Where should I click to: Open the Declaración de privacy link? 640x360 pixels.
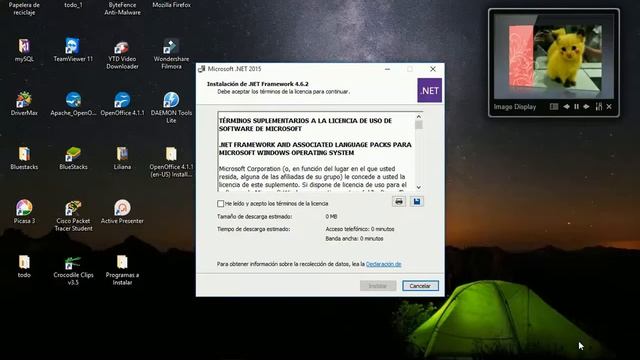pos(384,264)
